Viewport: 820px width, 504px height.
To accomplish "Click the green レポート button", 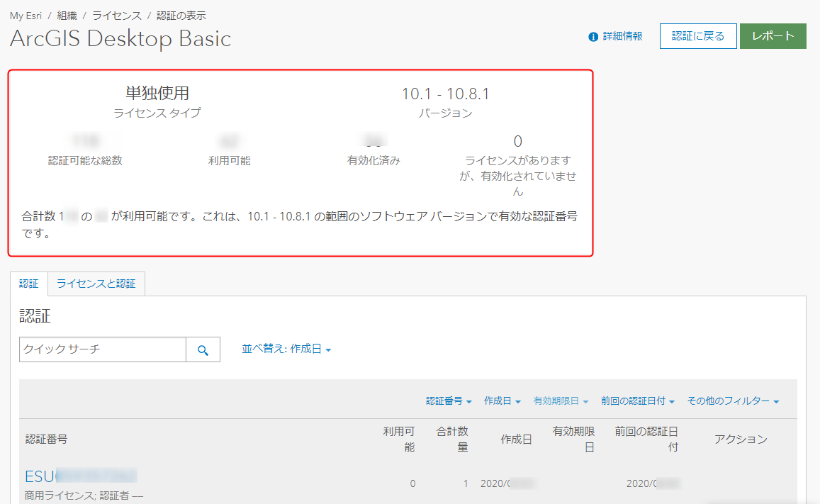I will point(773,36).
